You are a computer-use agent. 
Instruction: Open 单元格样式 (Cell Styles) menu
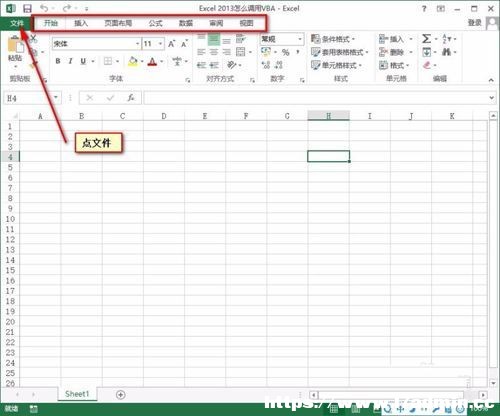336,65
